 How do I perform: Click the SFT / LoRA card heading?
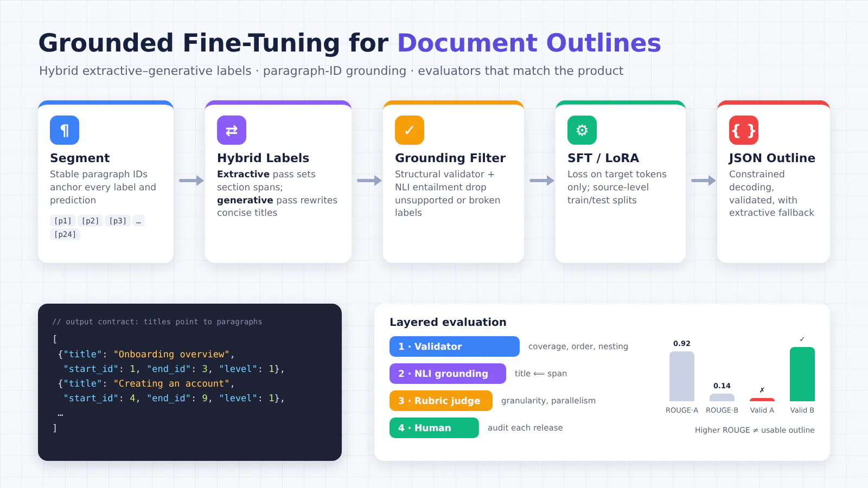603,158
